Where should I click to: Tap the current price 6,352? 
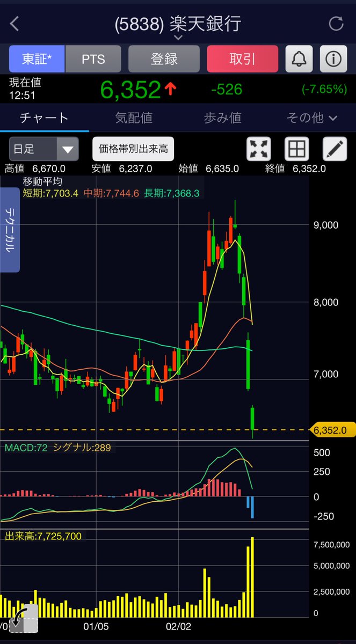pyautogui.click(x=130, y=90)
